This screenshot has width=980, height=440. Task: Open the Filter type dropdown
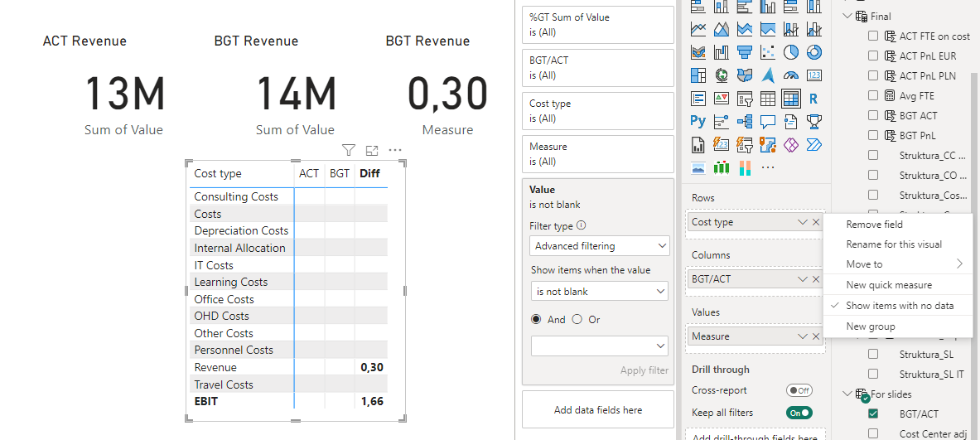click(x=600, y=245)
